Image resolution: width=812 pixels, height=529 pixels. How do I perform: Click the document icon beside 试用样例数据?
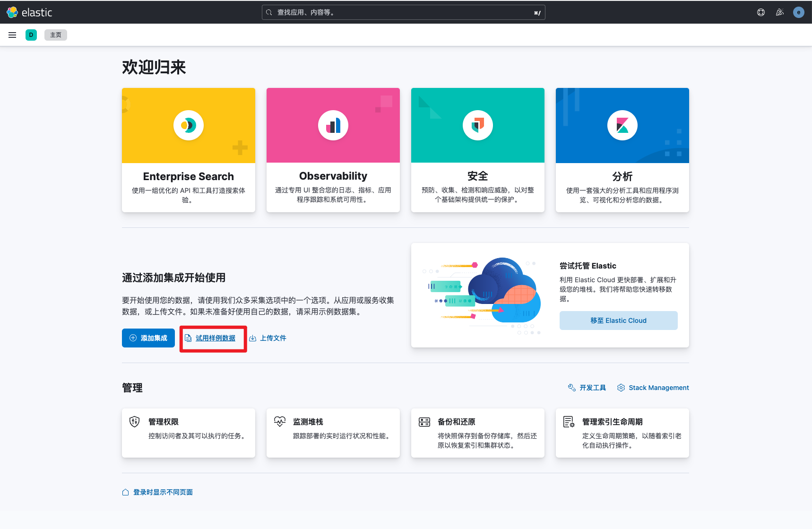point(188,338)
